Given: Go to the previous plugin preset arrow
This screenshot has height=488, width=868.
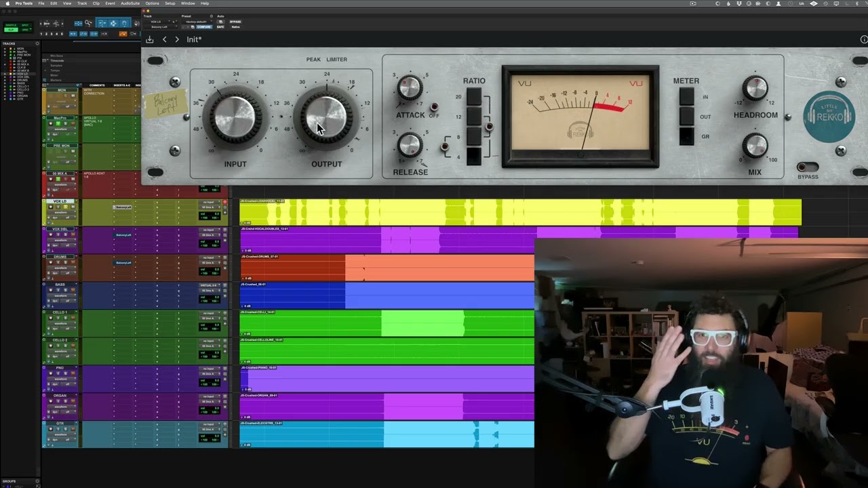Looking at the screenshot, I should [164, 39].
